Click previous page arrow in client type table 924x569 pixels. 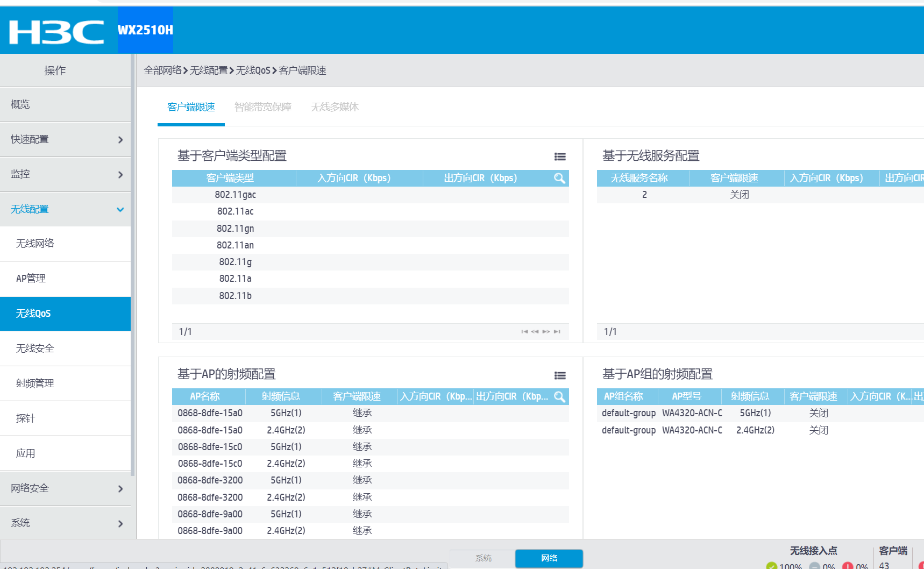tap(535, 332)
